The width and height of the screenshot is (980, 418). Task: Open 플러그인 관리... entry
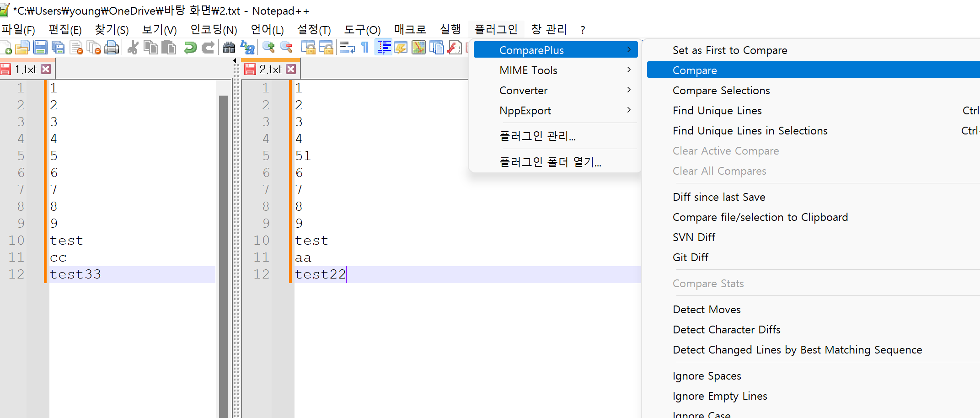pos(555,136)
